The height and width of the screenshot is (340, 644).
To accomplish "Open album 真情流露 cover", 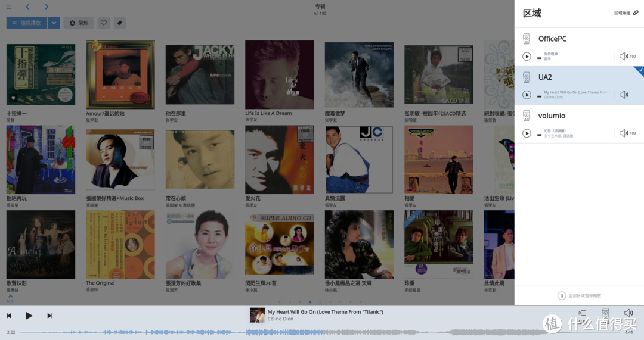I will pos(360,160).
